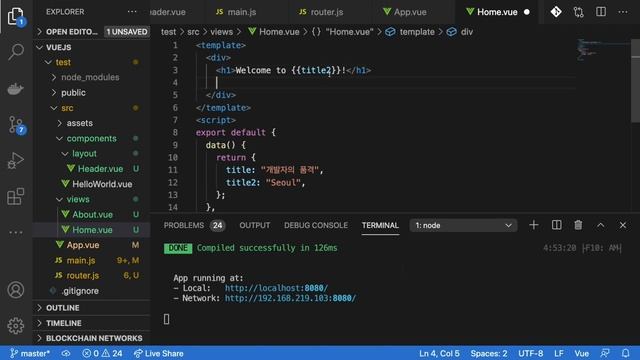Open the Search view icon
Screen dimensions: 640x360
tap(16, 52)
